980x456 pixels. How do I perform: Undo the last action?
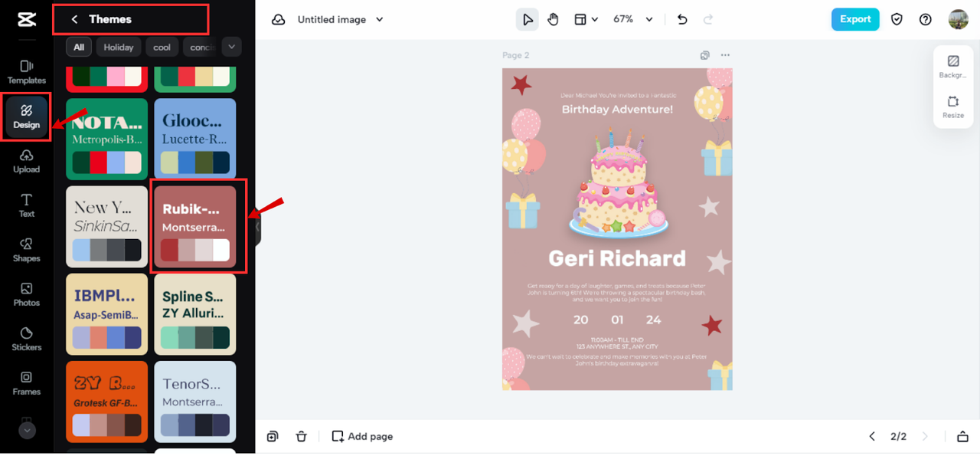tap(682, 19)
